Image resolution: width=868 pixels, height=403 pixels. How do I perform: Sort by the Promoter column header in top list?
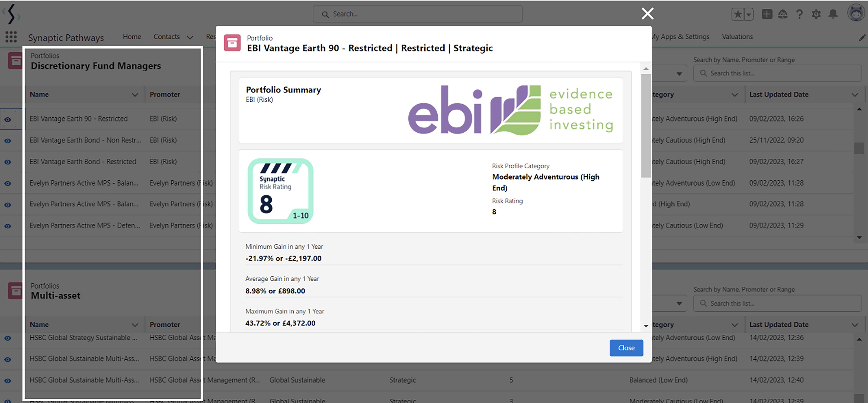[x=165, y=95]
